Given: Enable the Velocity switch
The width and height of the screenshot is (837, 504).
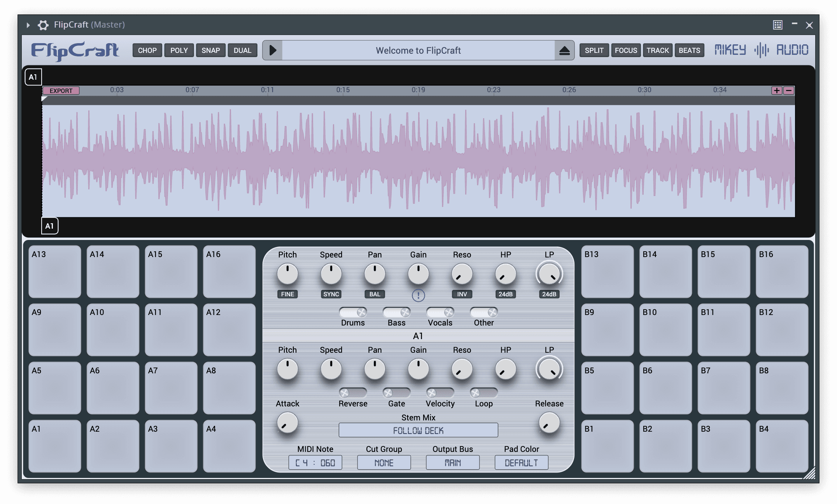Looking at the screenshot, I should point(440,393).
